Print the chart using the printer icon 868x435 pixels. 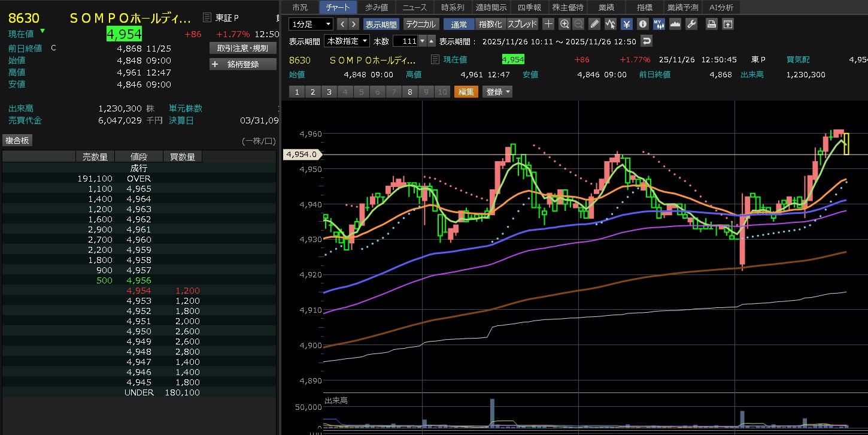[x=711, y=24]
